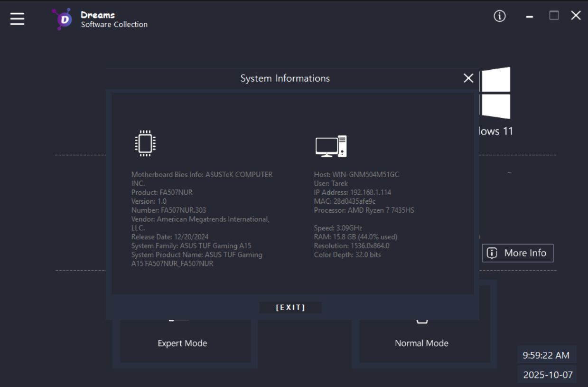Viewport: 588px width, 387px height.
Task: Click the 9:59:22 AM clock display
Action: [546, 355]
